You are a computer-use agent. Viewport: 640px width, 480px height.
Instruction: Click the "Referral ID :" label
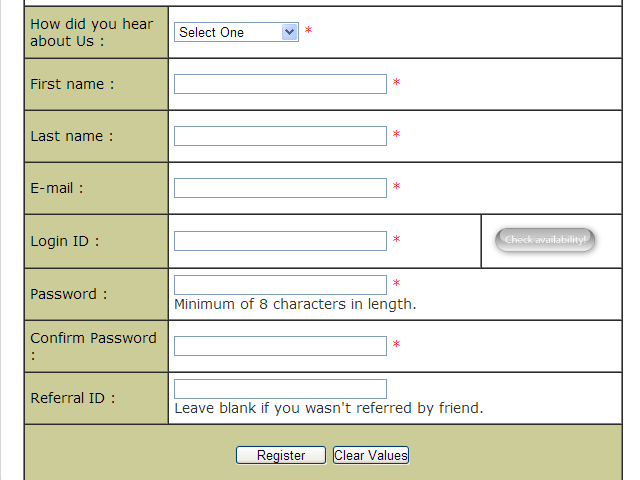(73, 398)
